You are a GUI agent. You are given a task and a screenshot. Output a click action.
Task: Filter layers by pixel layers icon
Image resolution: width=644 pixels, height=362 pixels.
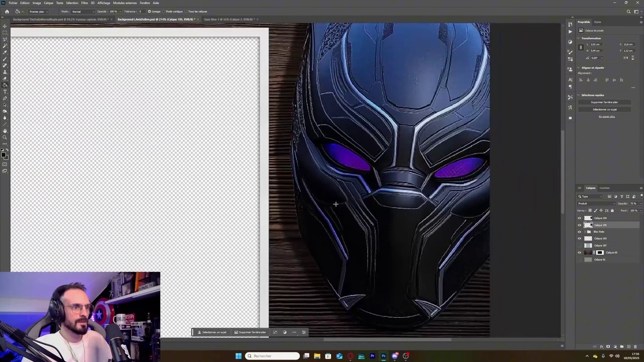pos(610,197)
